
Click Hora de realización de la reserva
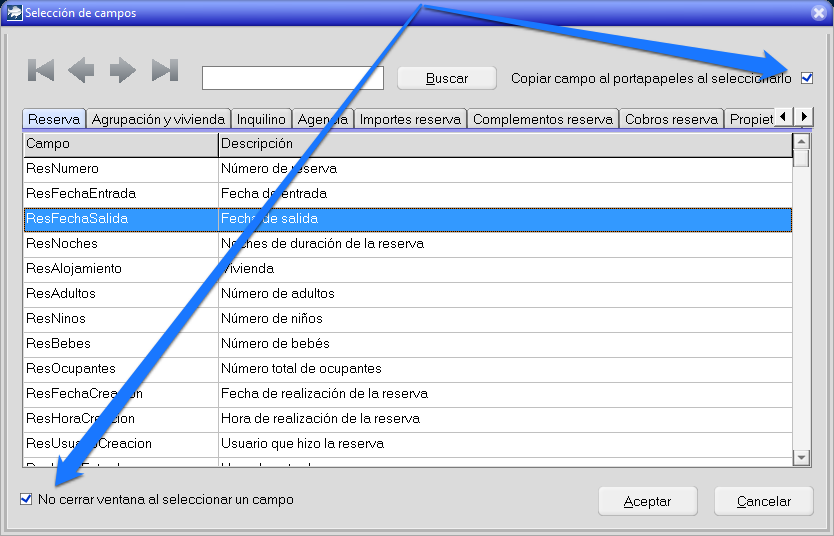[320, 418]
